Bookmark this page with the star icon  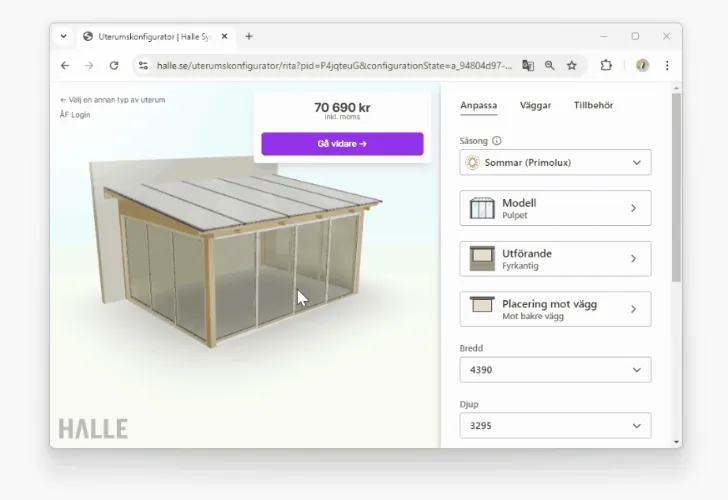572,65
